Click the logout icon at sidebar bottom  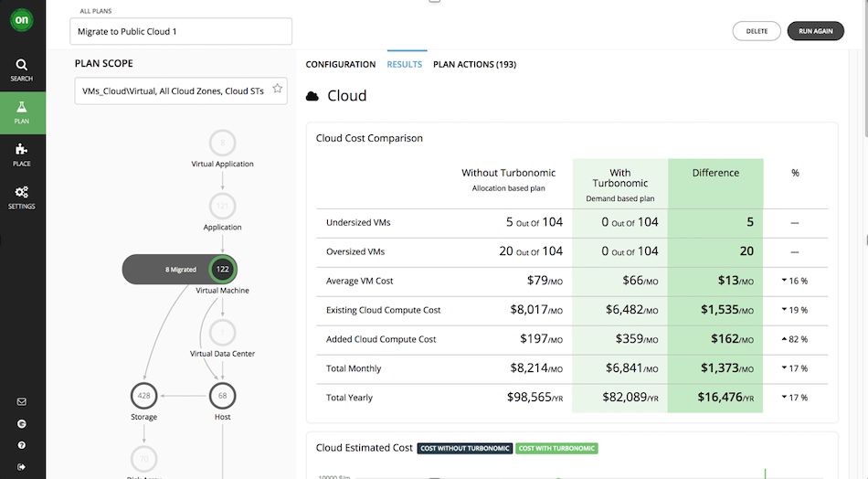pos(22,467)
